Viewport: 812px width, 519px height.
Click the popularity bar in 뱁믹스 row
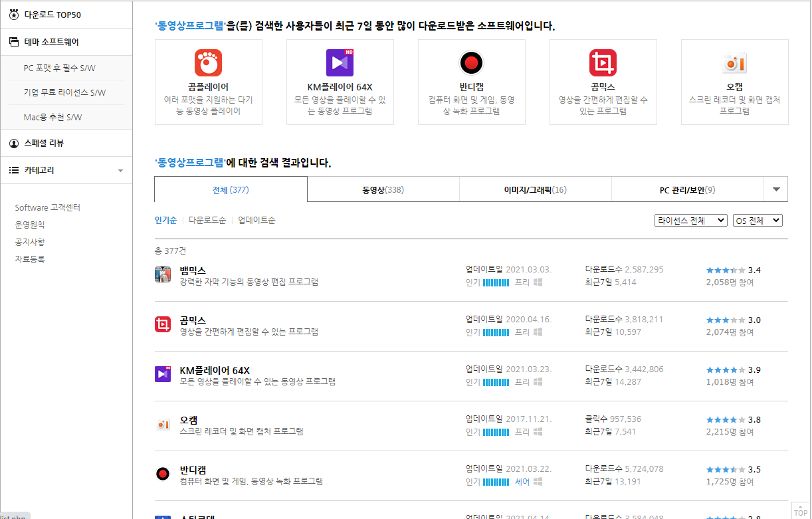(x=496, y=282)
